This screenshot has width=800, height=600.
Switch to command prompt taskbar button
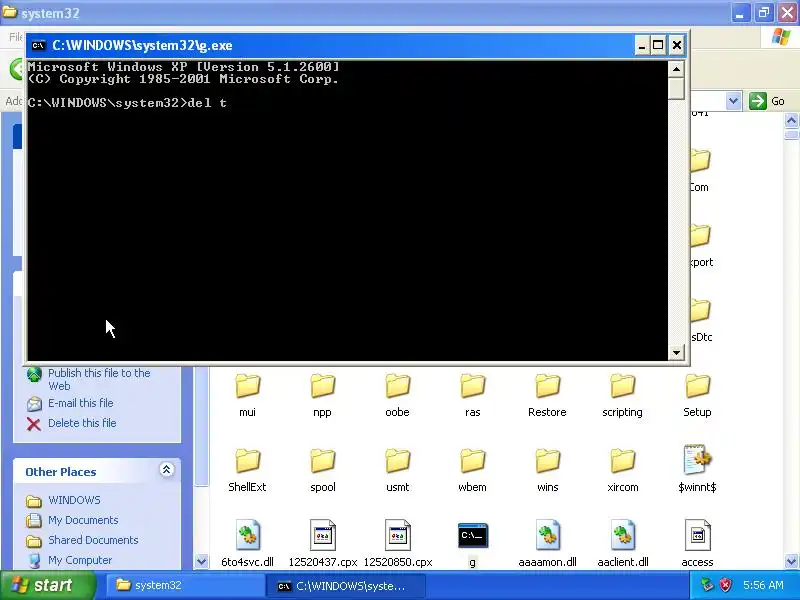345,586
